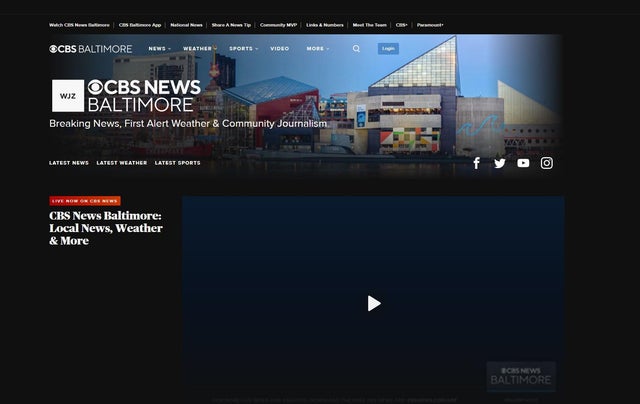Open the Twitter bird icon
This screenshot has height=404, width=640.
coord(500,163)
